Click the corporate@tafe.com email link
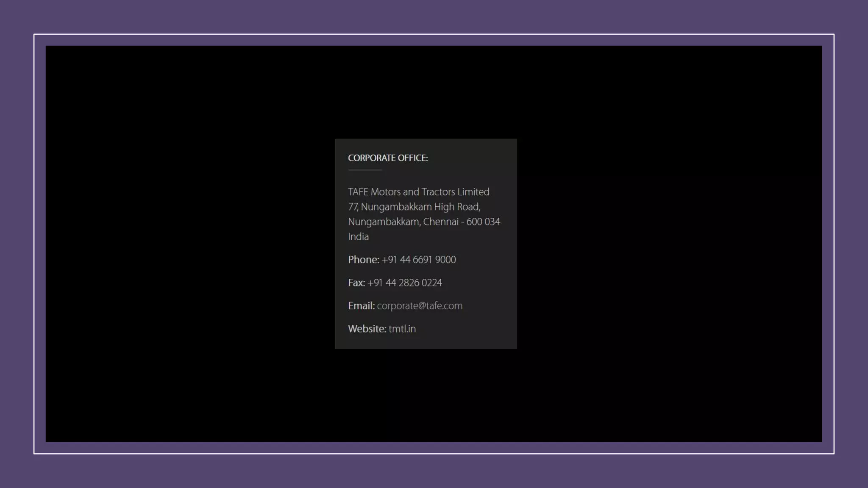Viewport: 868px width, 488px height. pyautogui.click(x=419, y=306)
